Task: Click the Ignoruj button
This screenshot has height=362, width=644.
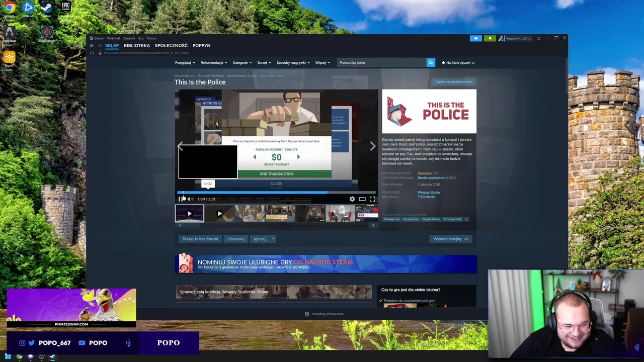Action: (260, 239)
